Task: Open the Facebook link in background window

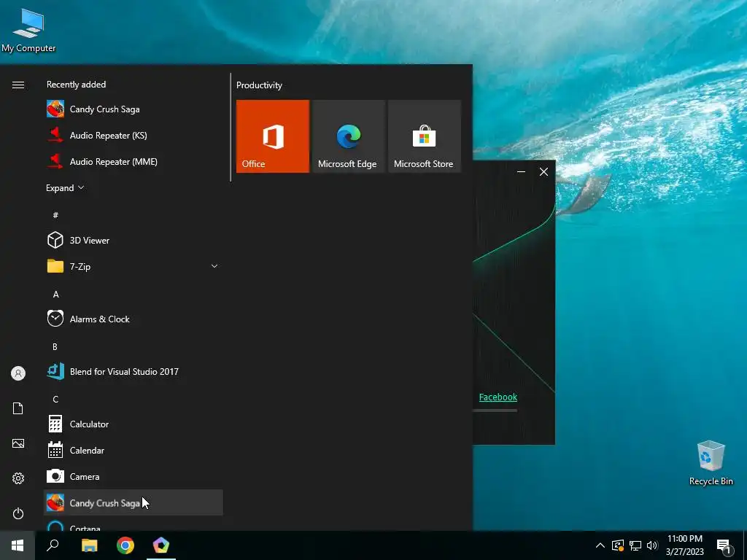Action: tap(498, 397)
